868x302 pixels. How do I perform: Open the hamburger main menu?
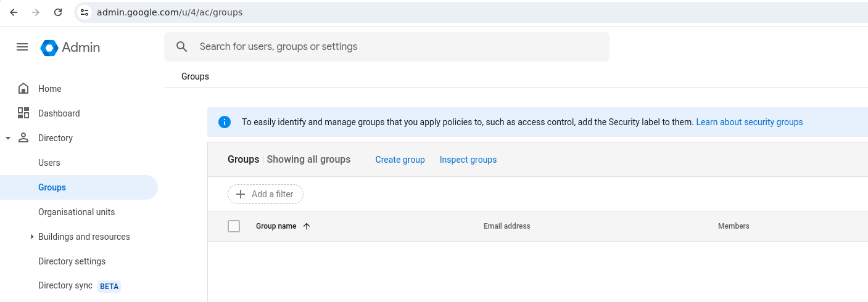pyautogui.click(x=22, y=47)
